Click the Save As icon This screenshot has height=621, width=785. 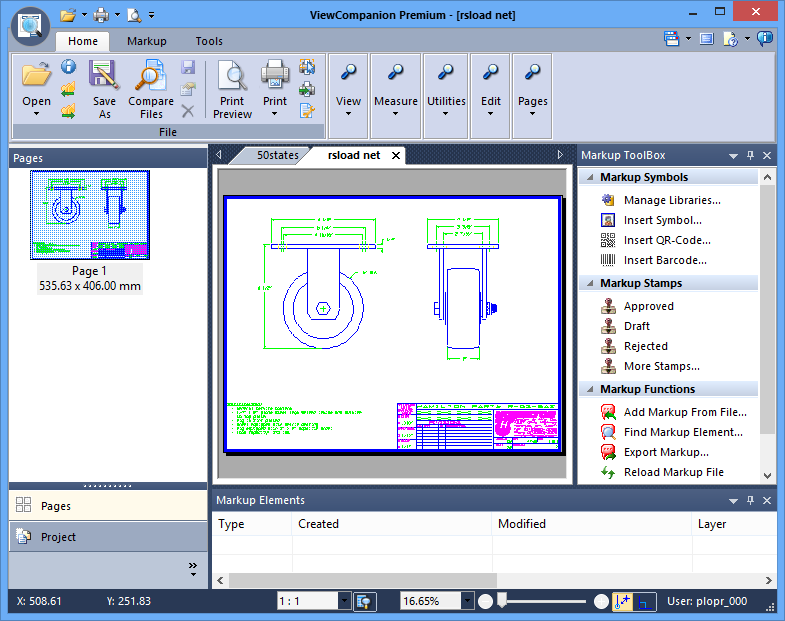click(104, 75)
